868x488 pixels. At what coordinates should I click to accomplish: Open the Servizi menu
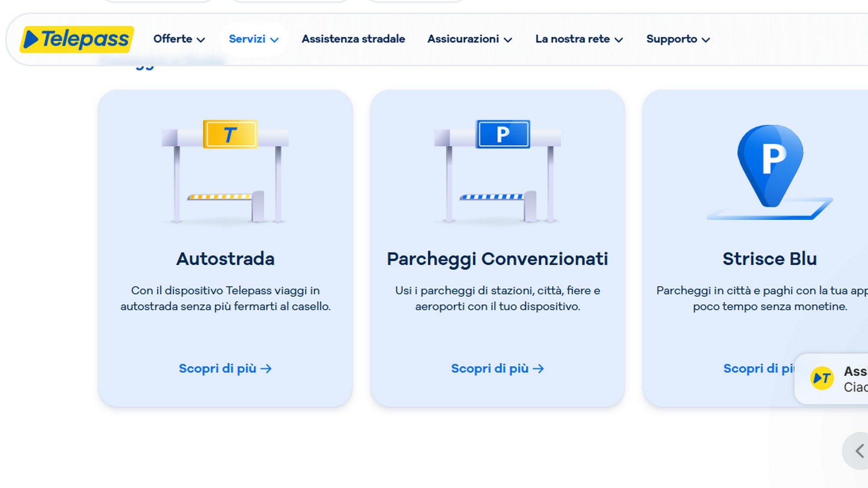254,39
